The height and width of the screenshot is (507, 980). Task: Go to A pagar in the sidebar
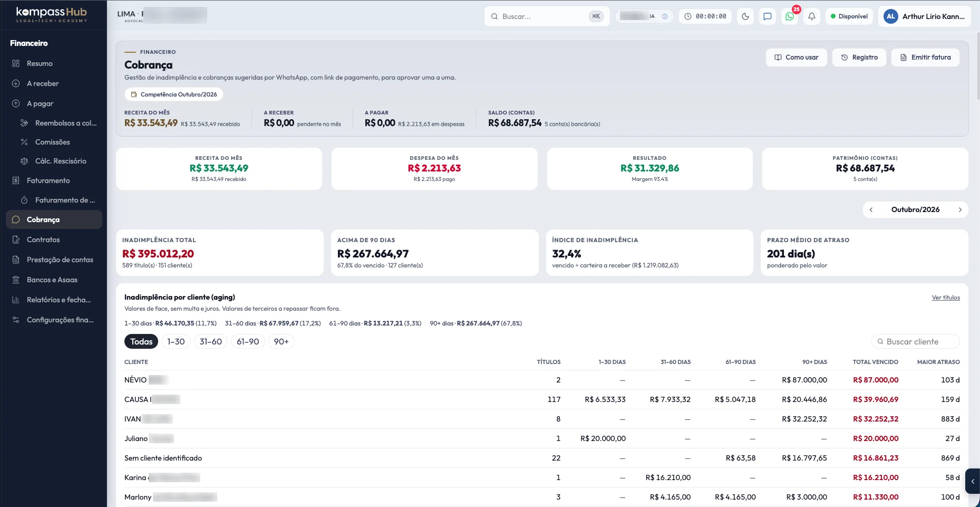(x=53, y=103)
